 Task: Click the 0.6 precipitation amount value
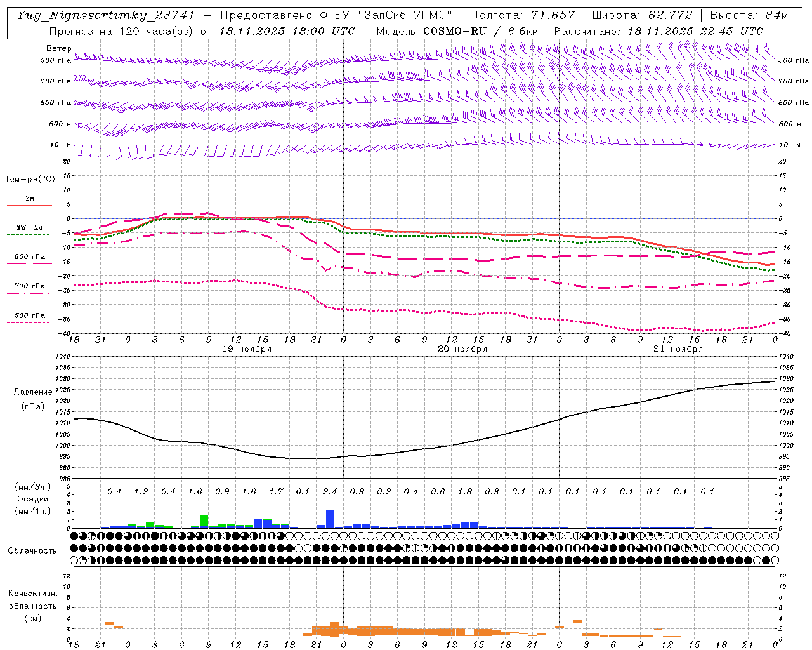tap(438, 492)
